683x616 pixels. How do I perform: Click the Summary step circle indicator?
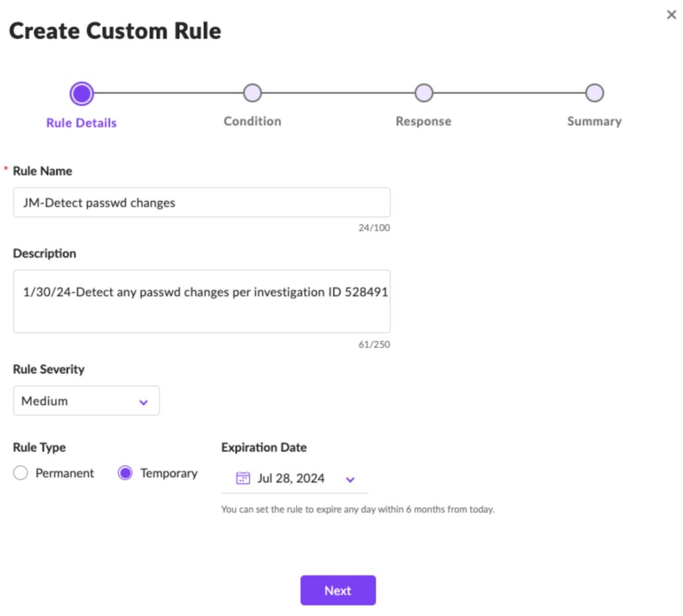tap(594, 93)
